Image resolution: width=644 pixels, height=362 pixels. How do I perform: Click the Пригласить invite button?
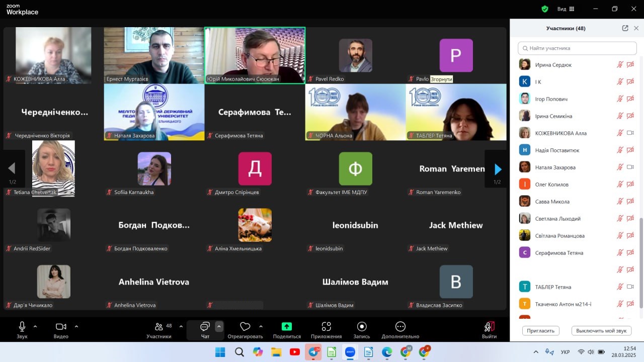[541, 331]
